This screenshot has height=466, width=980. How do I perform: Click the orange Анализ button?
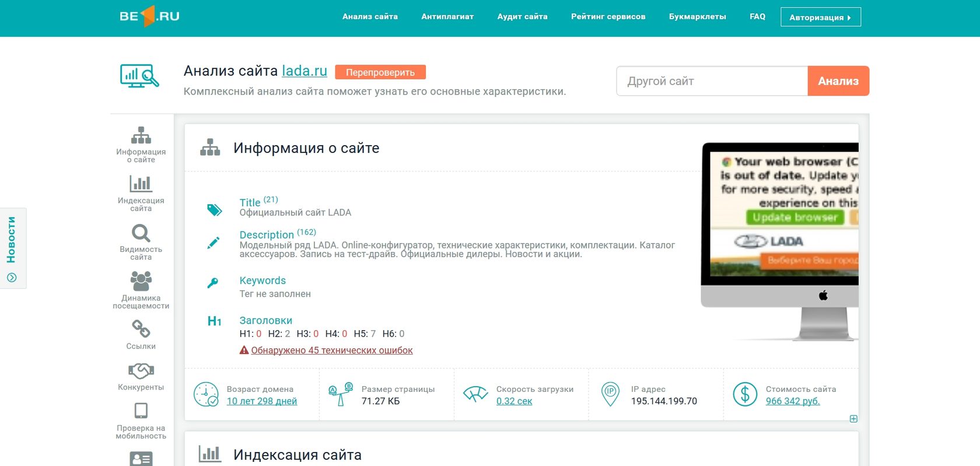click(838, 81)
